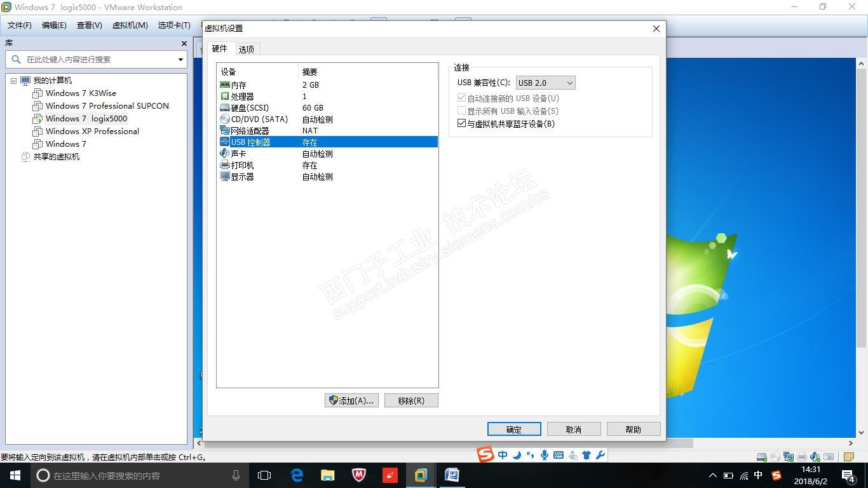Open Sogou soft keyboard icon

click(559, 455)
